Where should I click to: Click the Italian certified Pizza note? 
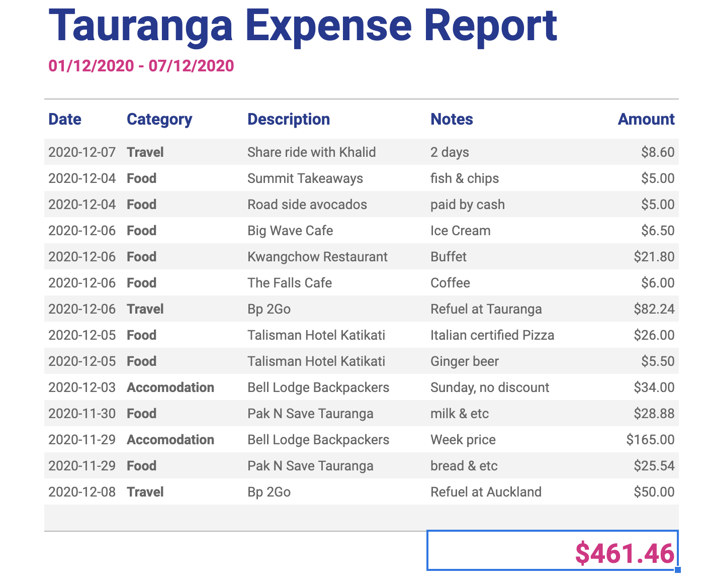492,335
